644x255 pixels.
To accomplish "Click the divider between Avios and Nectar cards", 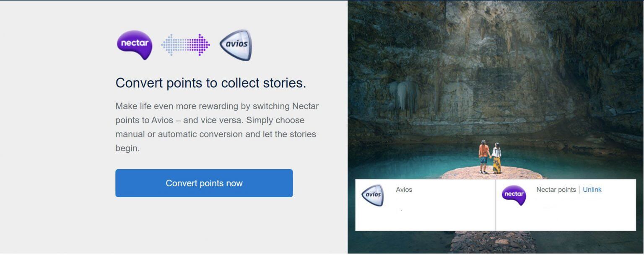I will [x=496, y=204].
